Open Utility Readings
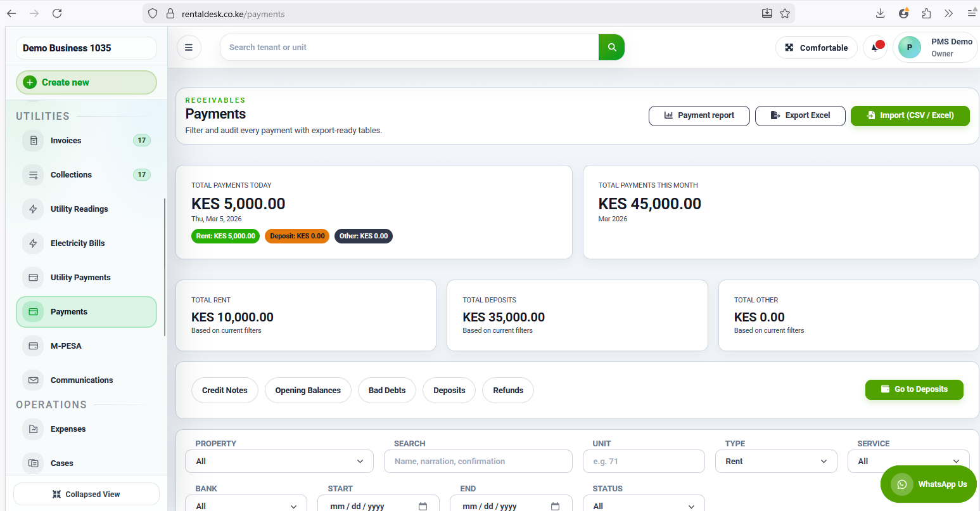Screen dimensions: 980x511 (79, 209)
